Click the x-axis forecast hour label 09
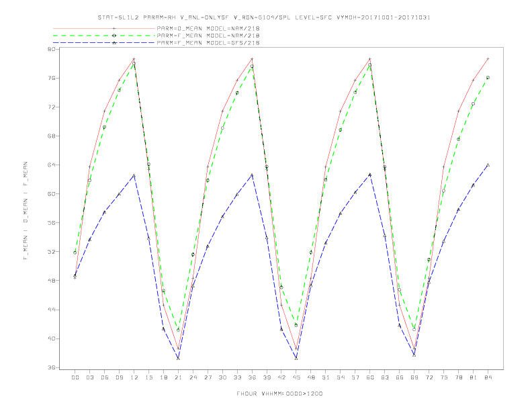This screenshot has height=411, width=532. coord(119,377)
